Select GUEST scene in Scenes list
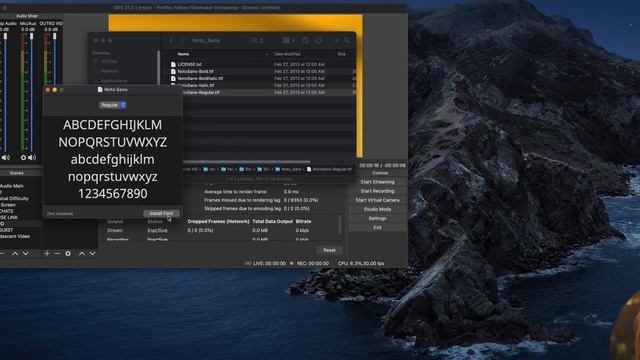Image resolution: width=640 pixels, height=360 pixels. tap(7, 230)
